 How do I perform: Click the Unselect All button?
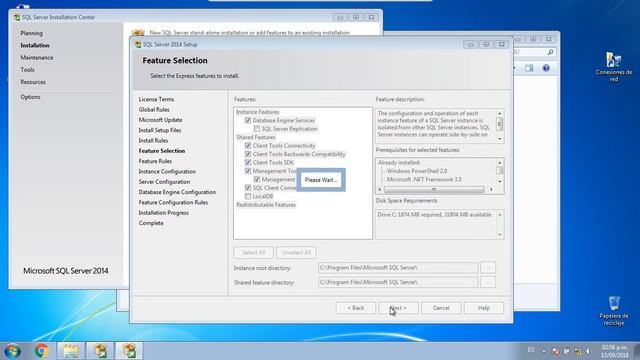tap(296, 253)
